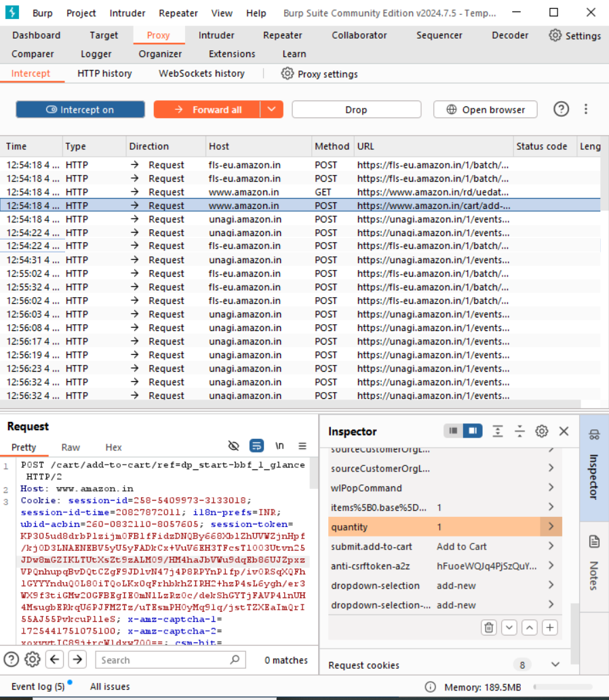The height and width of the screenshot is (700, 609).
Task: Select the 12:54:31 unagi.amazon.in request row
Action: [300, 260]
